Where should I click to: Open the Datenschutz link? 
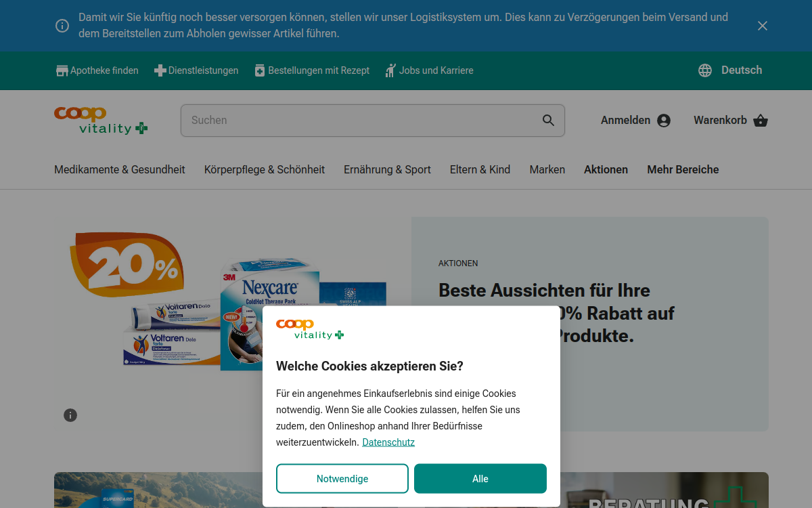coord(388,442)
